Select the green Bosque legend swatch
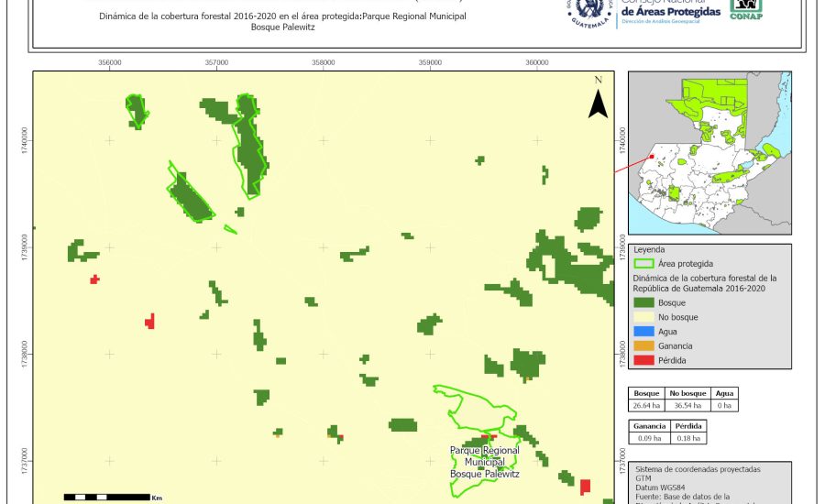825x504 pixels. coord(644,302)
